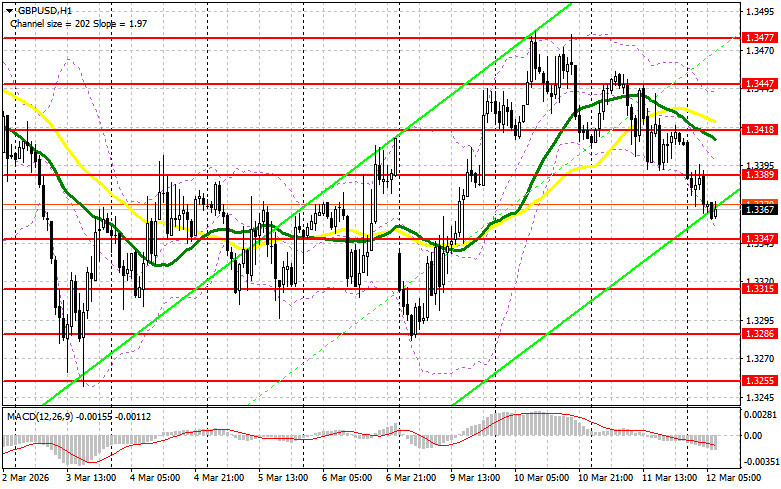The height and width of the screenshot is (489, 781).
Task: Click the 10 Mar 05:00 time label
Action: [538, 480]
